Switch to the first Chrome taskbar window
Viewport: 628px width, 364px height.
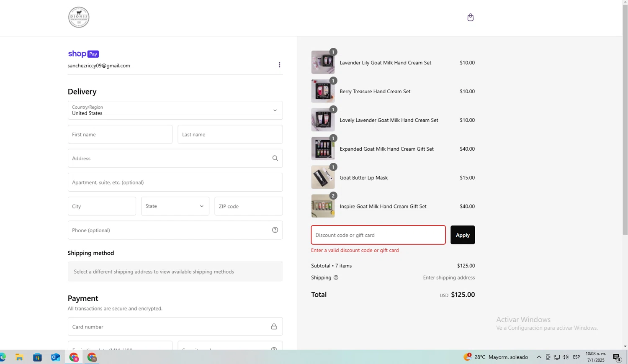pyautogui.click(x=74, y=357)
